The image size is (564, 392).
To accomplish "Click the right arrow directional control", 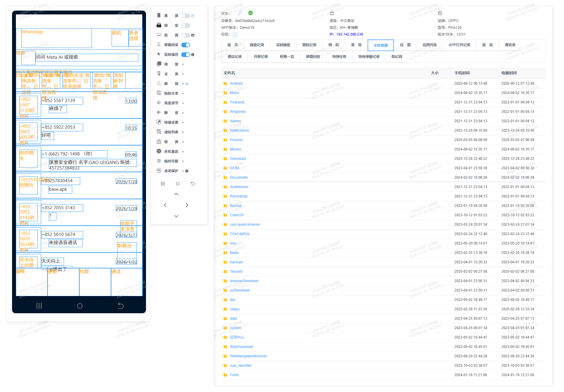I will point(187,205).
